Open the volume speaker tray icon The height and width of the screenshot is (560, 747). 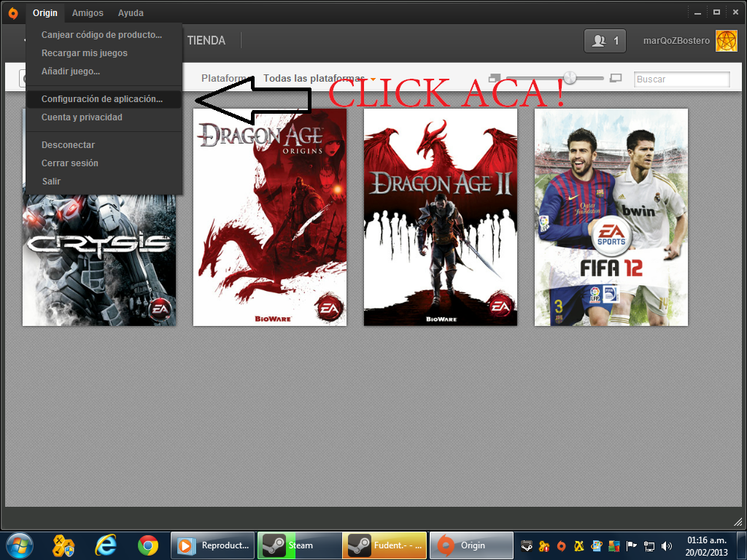pyautogui.click(x=667, y=545)
